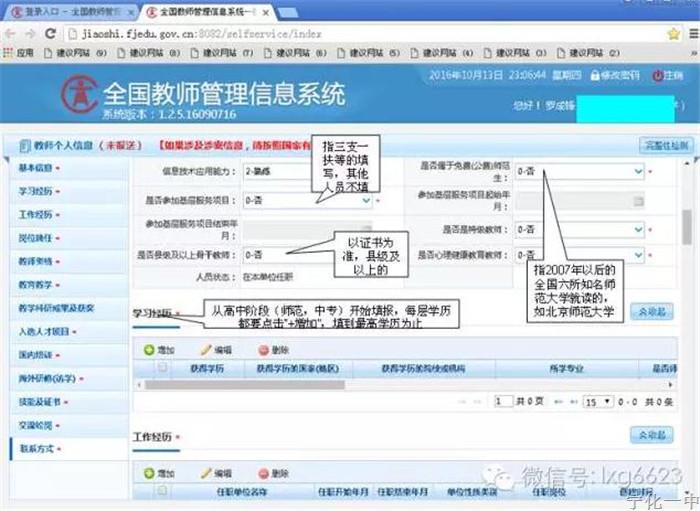
Task: Open 国内培训 in the left sidebar
Action: coord(68,355)
